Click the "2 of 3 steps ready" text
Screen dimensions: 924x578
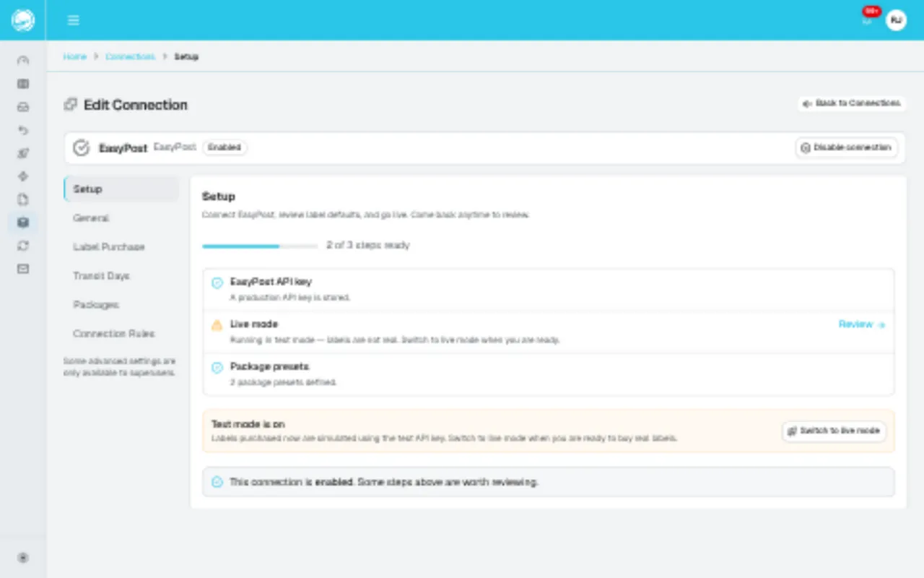point(368,246)
